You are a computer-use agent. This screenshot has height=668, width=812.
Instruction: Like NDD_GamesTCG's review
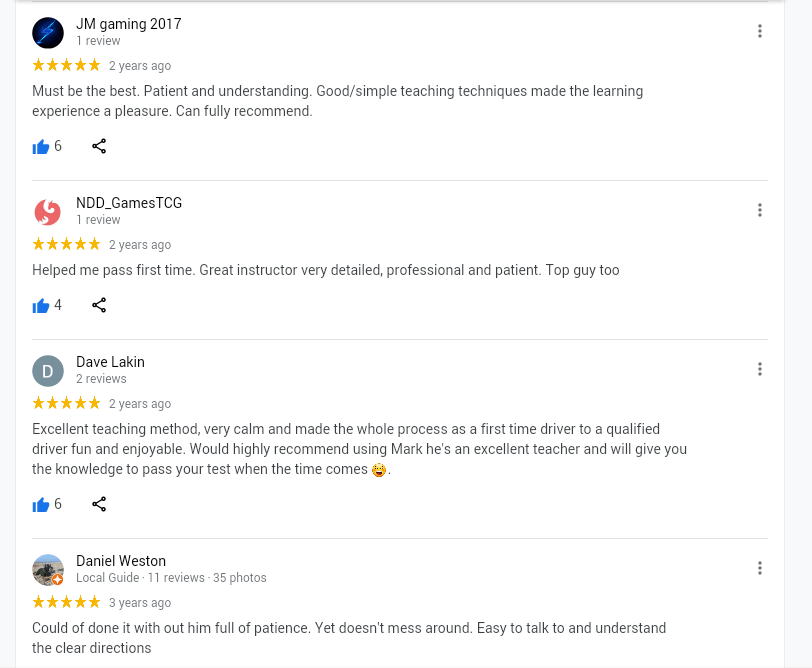point(41,306)
